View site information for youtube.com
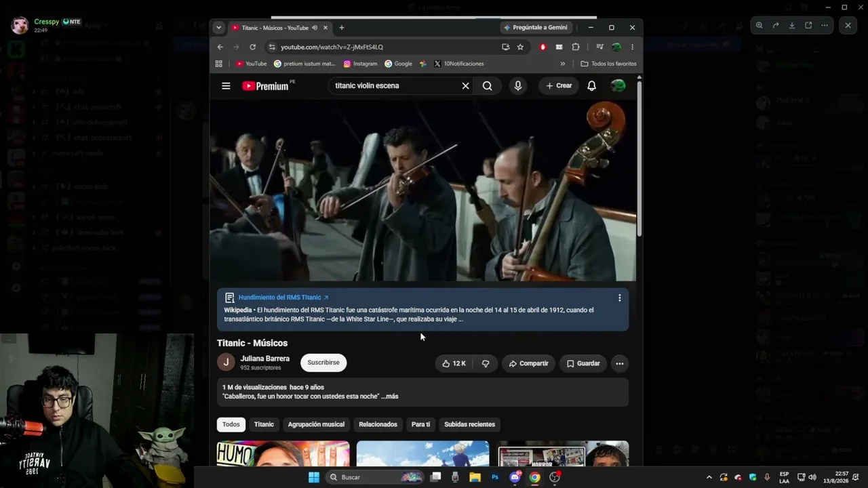 click(272, 47)
